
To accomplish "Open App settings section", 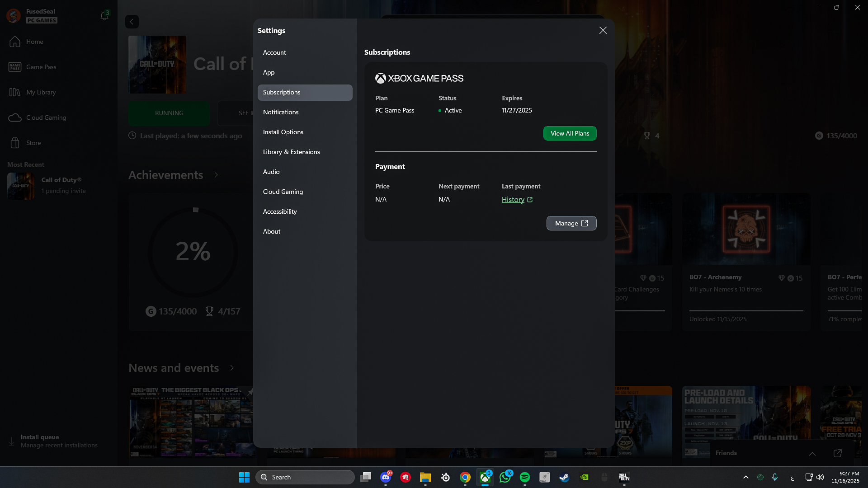I will click(305, 72).
